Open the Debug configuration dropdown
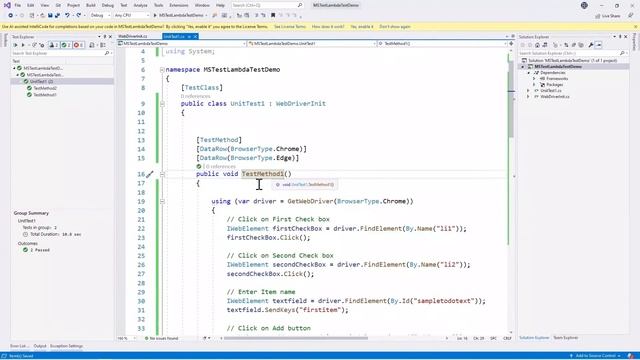This screenshot has height=360, width=640. [100, 16]
